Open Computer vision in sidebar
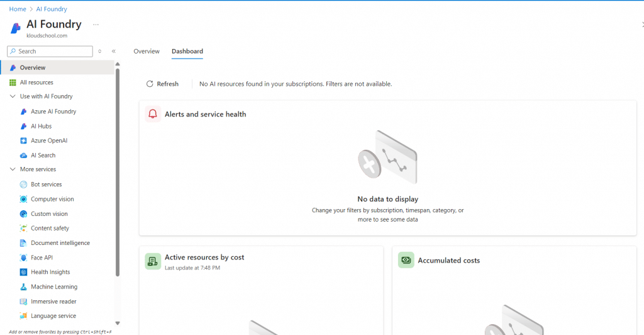The image size is (644, 335). pos(52,199)
